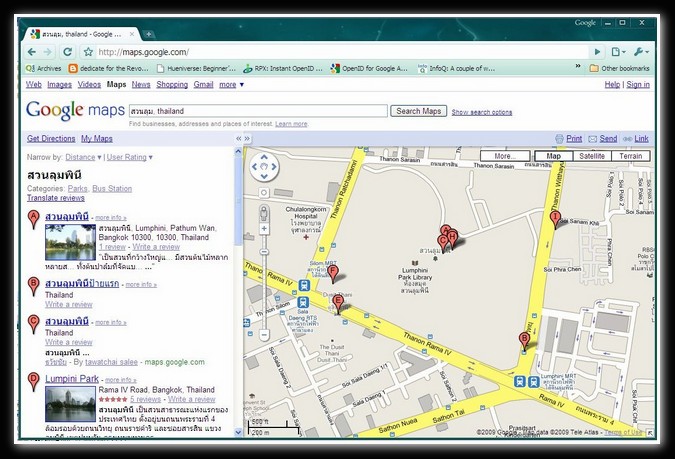Image resolution: width=675 pixels, height=459 pixels.
Task: Expand the 'more' menu in the Google navigation bar
Action: [x=232, y=84]
